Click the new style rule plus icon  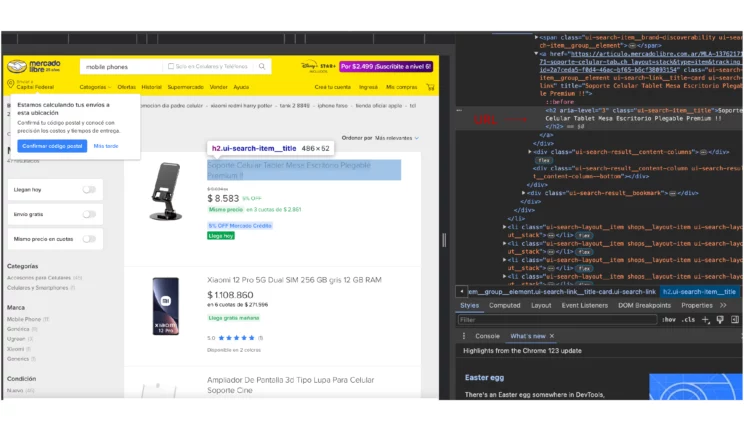coord(706,320)
